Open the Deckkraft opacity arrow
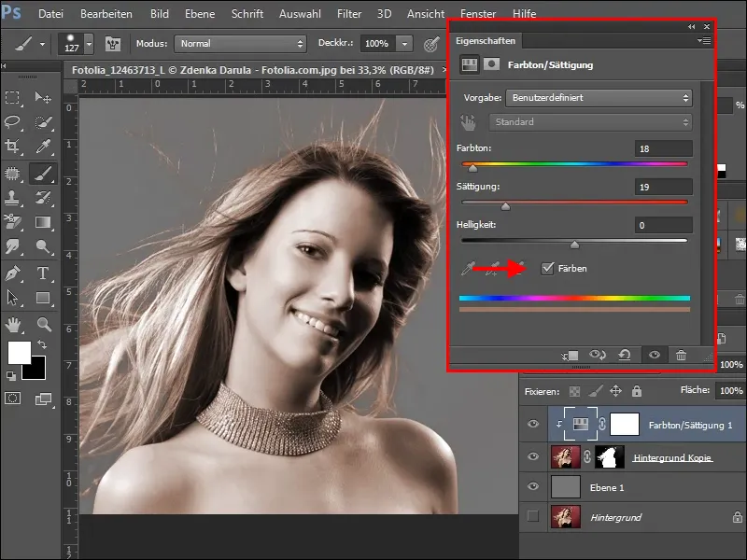This screenshot has height=560, width=747. pyautogui.click(x=404, y=44)
